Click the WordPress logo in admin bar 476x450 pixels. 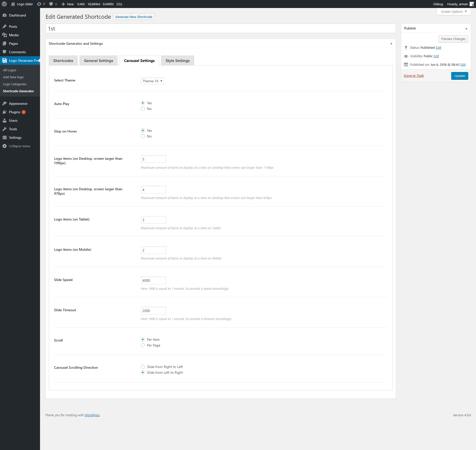[4, 4]
